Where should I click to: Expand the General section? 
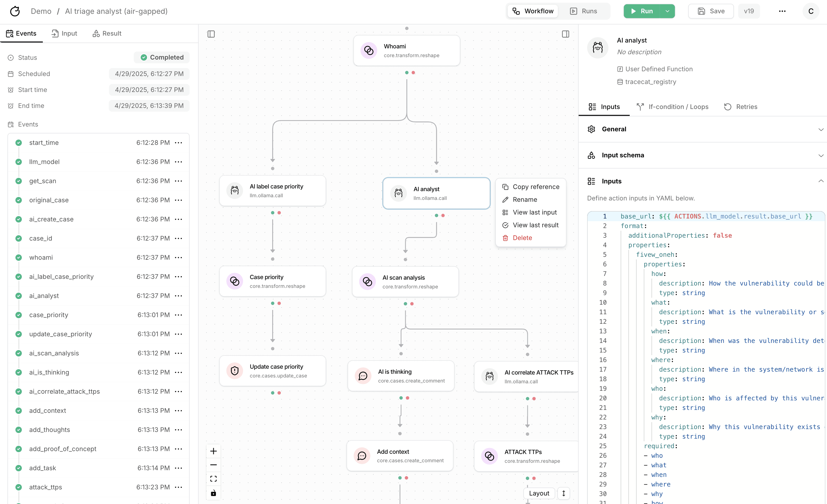pos(703,129)
